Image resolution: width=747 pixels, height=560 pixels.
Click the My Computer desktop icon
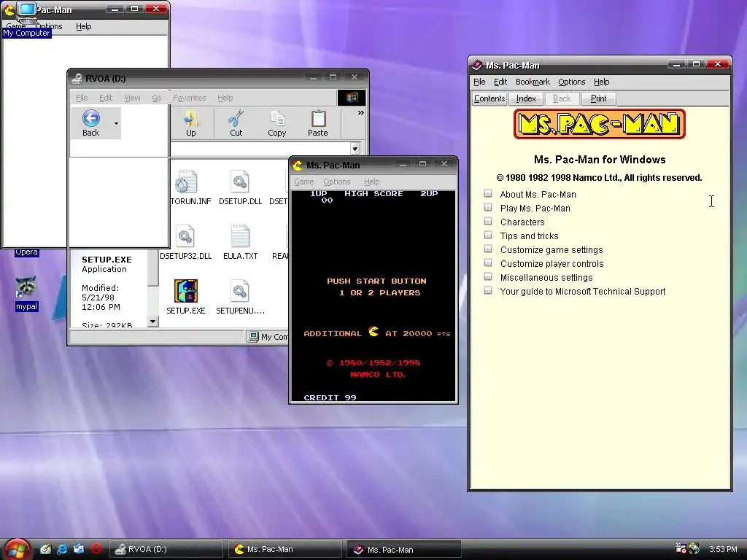point(27,15)
